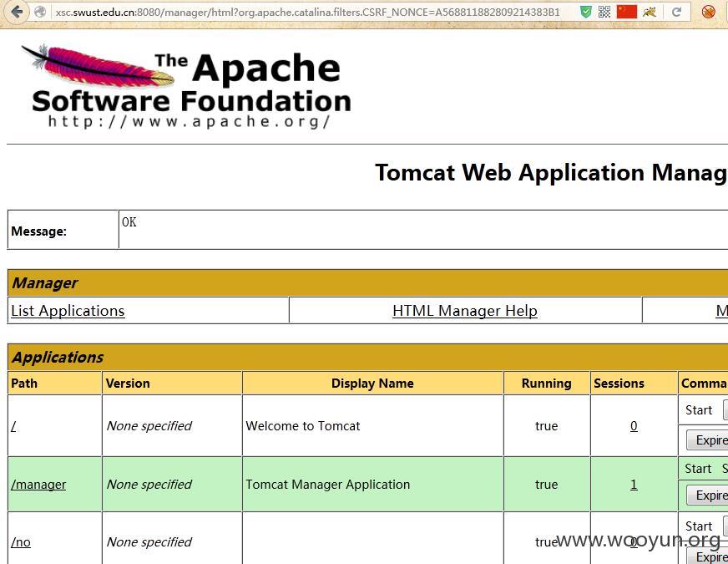The image size is (728, 564).
Task: Open the /manager path link
Action: (38, 485)
